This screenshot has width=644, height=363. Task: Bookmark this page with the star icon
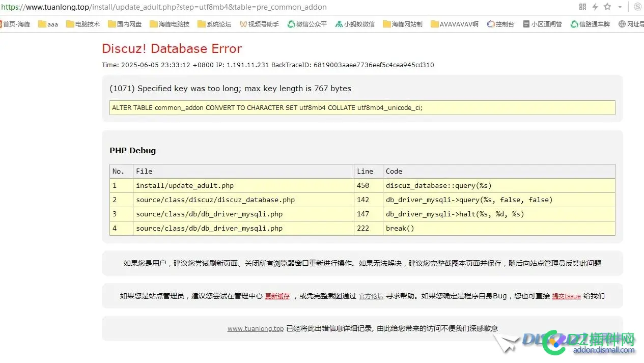pyautogui.click(x=607, y=7)
